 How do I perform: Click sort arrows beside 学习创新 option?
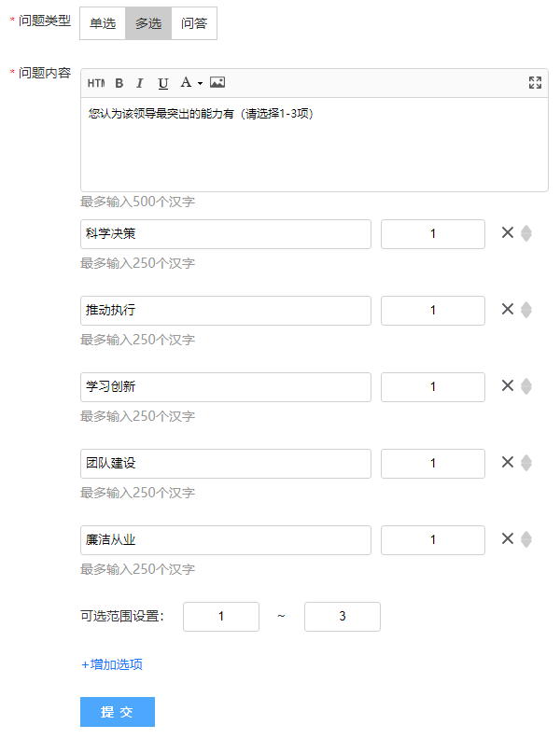point(526,386)
